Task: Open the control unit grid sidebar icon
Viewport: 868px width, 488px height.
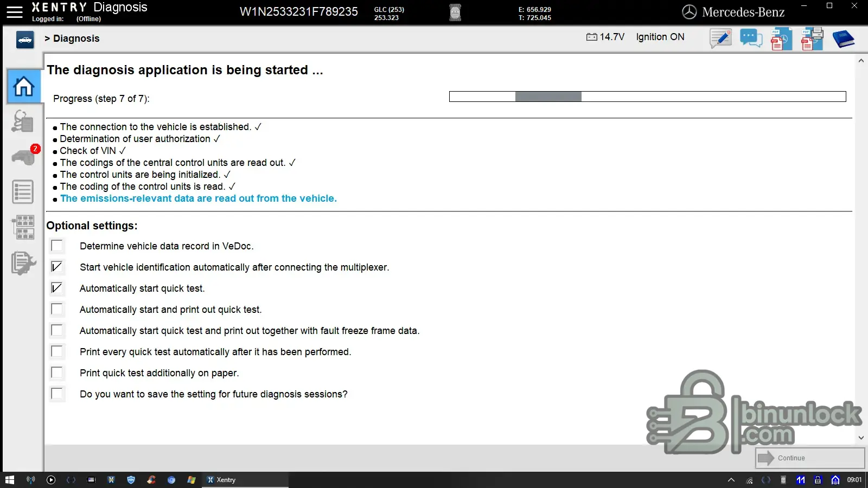Action: pos(24,227)
